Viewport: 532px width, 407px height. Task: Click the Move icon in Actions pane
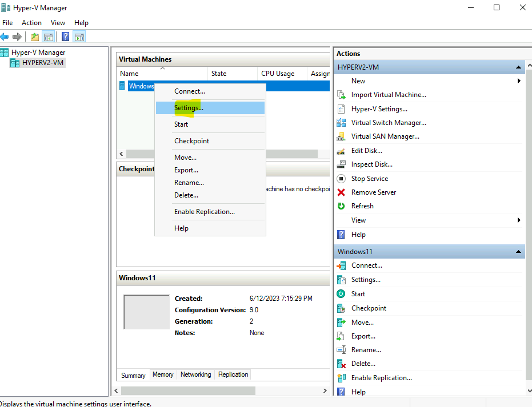[x=341, y=323]
